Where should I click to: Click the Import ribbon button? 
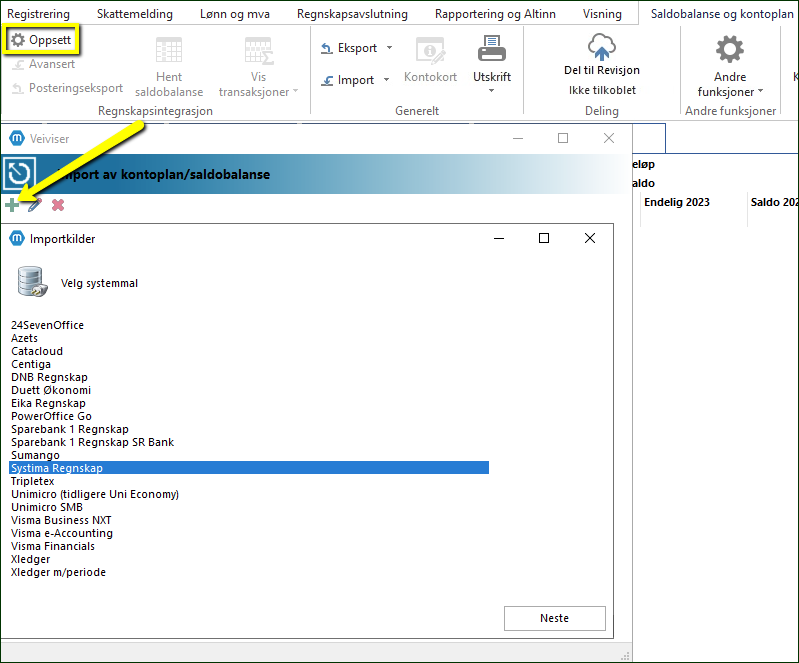[348, 80]
